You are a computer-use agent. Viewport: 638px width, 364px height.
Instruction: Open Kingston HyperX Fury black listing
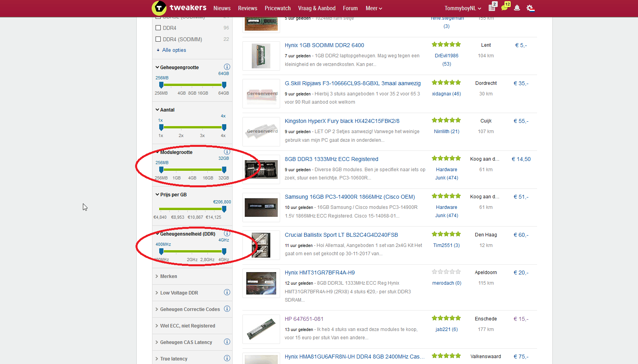pos(342,121)
